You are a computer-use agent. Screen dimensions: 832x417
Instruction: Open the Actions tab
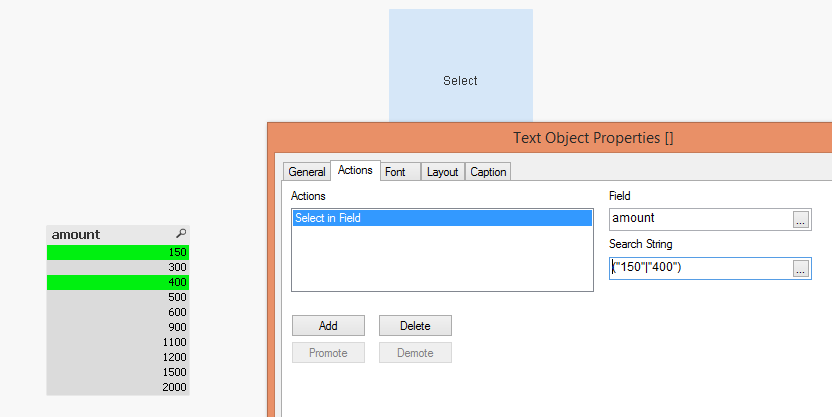pyautogui.click(x=356, y=171)
